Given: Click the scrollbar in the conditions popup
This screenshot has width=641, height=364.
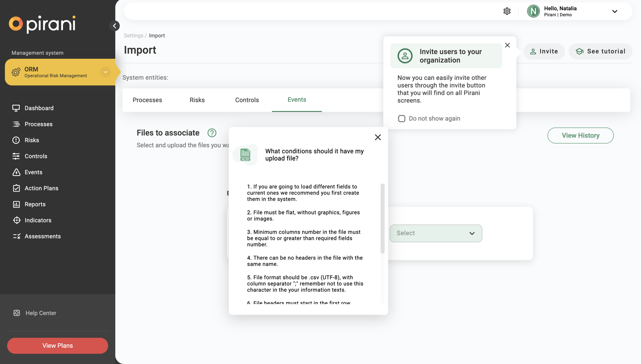Looking at the screenshot, I should click(382, 219).
